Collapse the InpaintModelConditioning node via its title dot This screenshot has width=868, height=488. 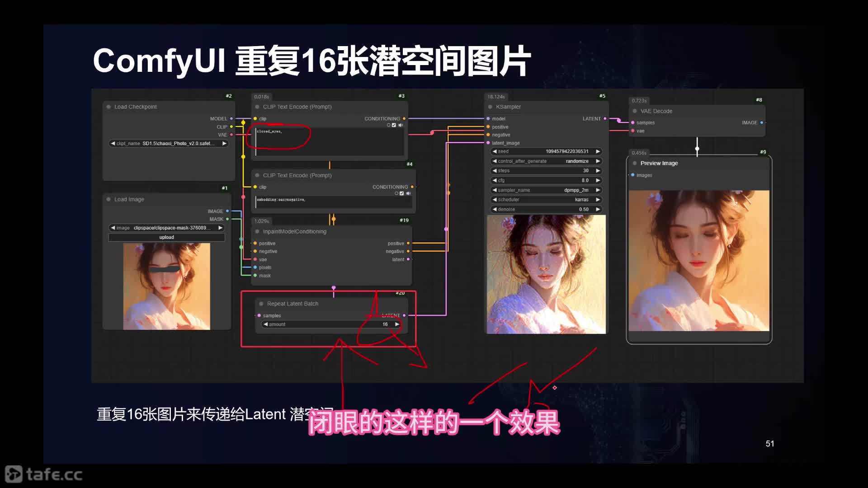(257, 232)
